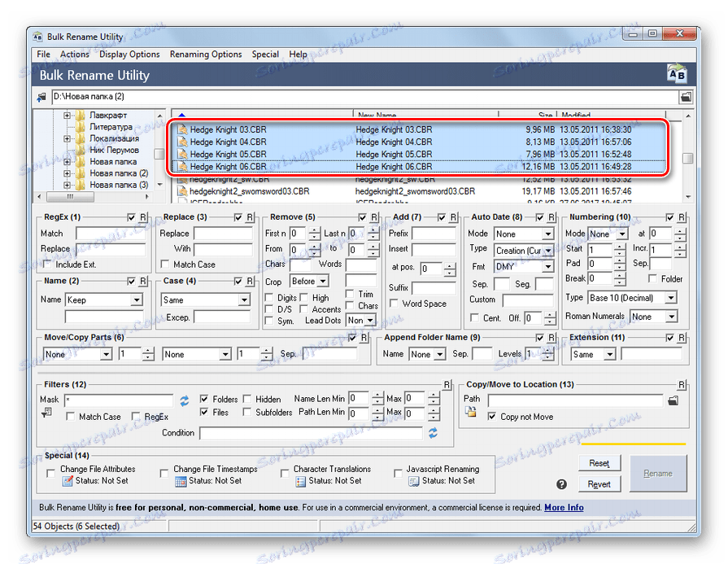Screen dimensions: 728x564
Task: Open the Name mode dropdown showing Keep
Action: click(x=137, y=300)
